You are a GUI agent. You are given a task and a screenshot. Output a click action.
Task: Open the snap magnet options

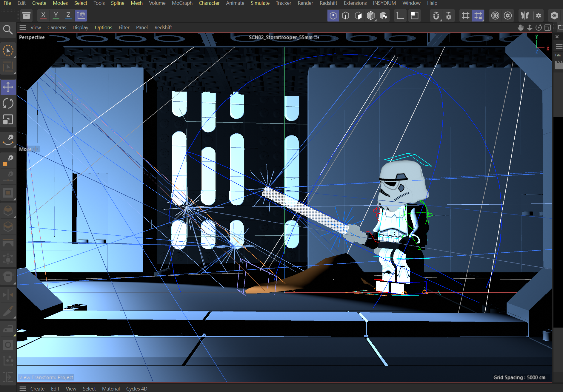tap(436, 16)
